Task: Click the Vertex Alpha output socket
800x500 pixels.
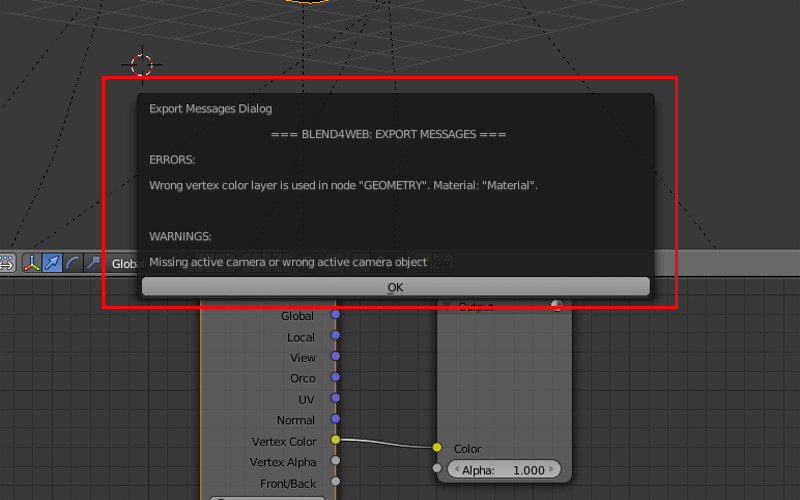Action: (x=335, y=461)
